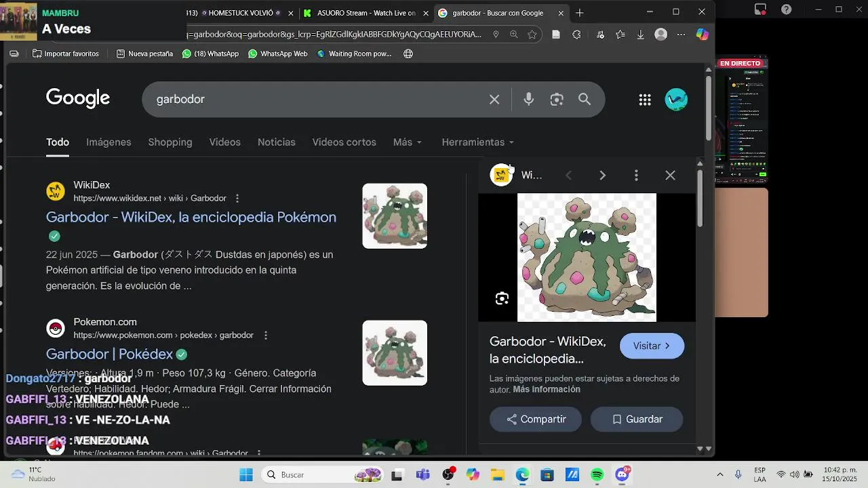Screen dimensions: 868x488
Task: Open Garbodor | Pokédex result title
Action: coord(109,354)
